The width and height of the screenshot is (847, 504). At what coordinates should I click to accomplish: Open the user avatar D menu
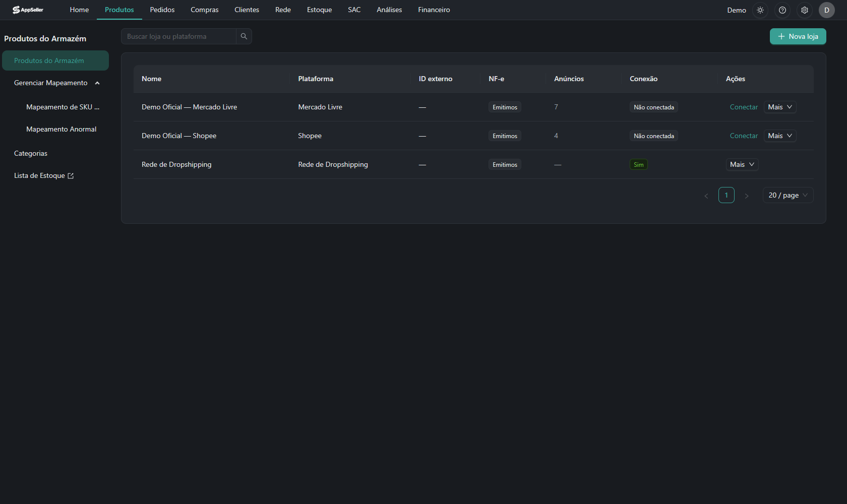pos(827,10)
